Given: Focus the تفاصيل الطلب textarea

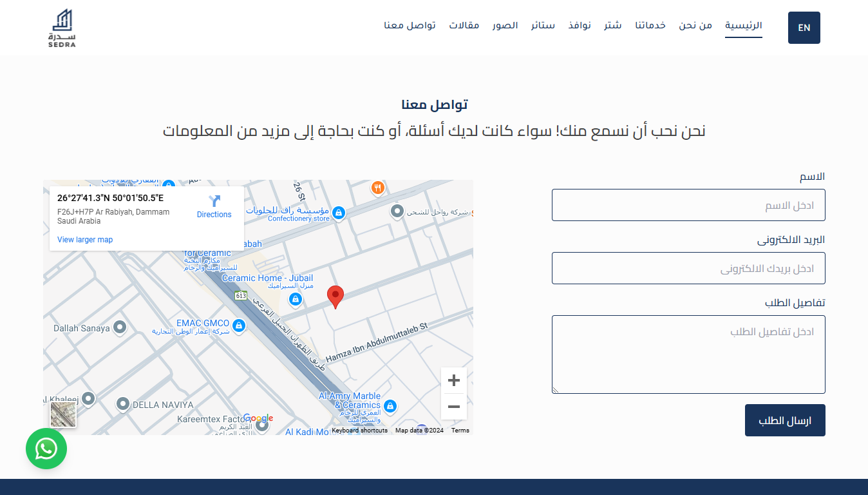Looking at the screenshot, I should coord(688,354).
